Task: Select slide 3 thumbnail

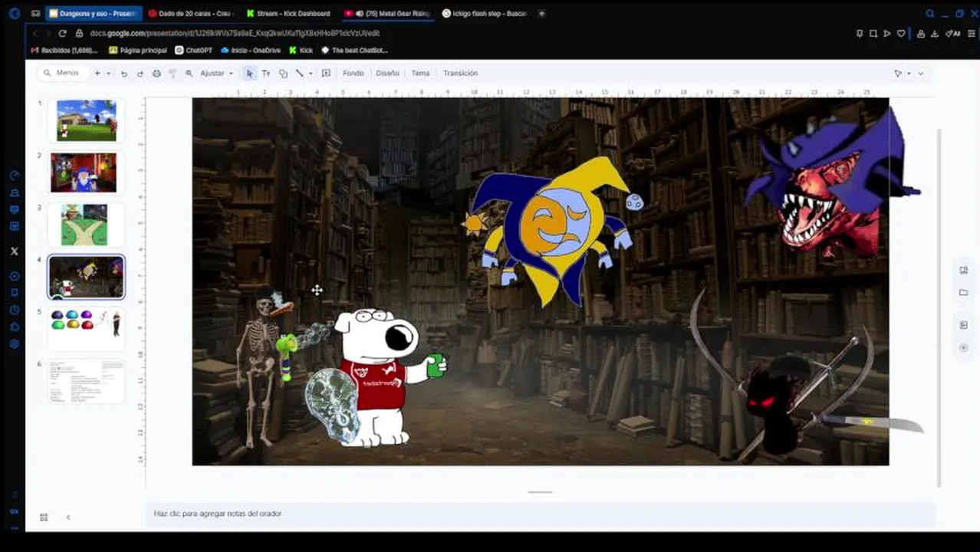Action: (x=84, y=224)
